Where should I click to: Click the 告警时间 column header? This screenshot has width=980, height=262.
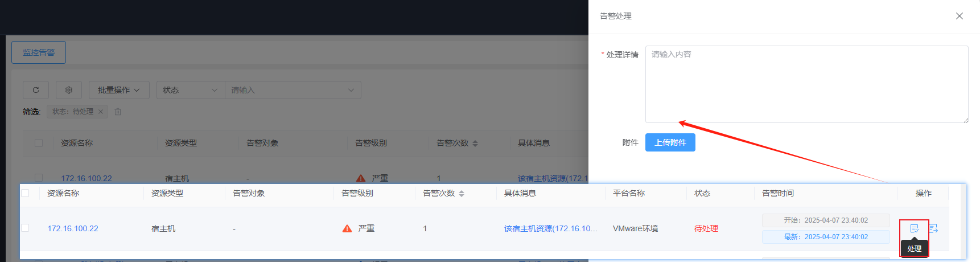coord(778,193)
